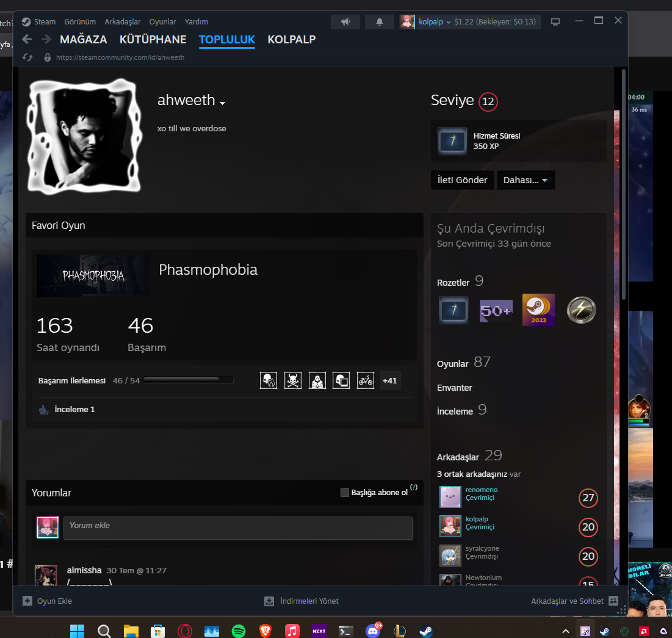The width and height of the screenshot is (672, 638).
Task: Open the Rozetler badges link
Action: 453,283
